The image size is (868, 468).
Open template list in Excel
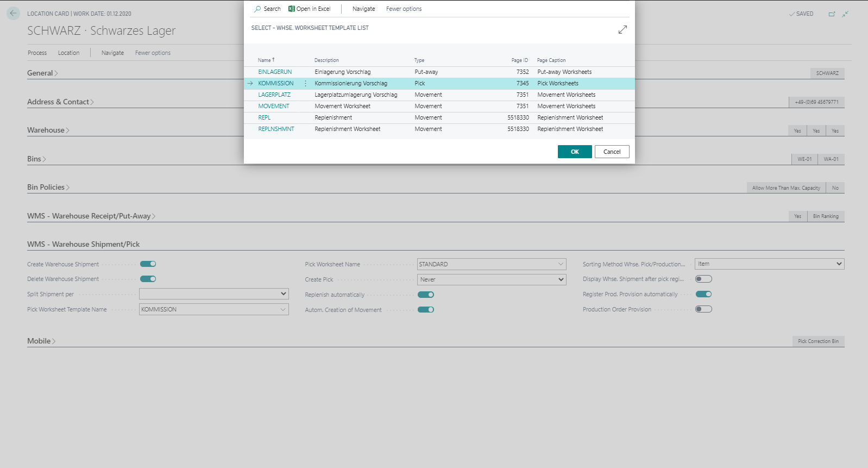[x=309, y=9]
